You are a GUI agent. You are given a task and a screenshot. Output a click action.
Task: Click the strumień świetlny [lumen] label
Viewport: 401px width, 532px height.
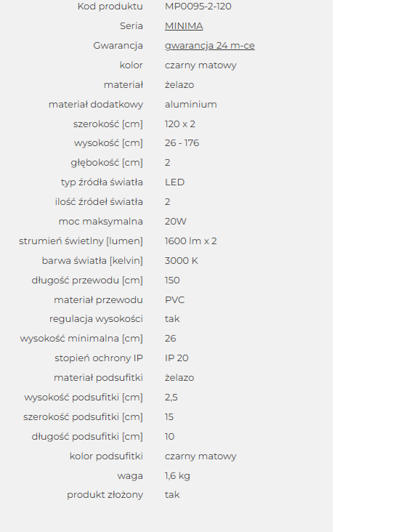point(81,241)
